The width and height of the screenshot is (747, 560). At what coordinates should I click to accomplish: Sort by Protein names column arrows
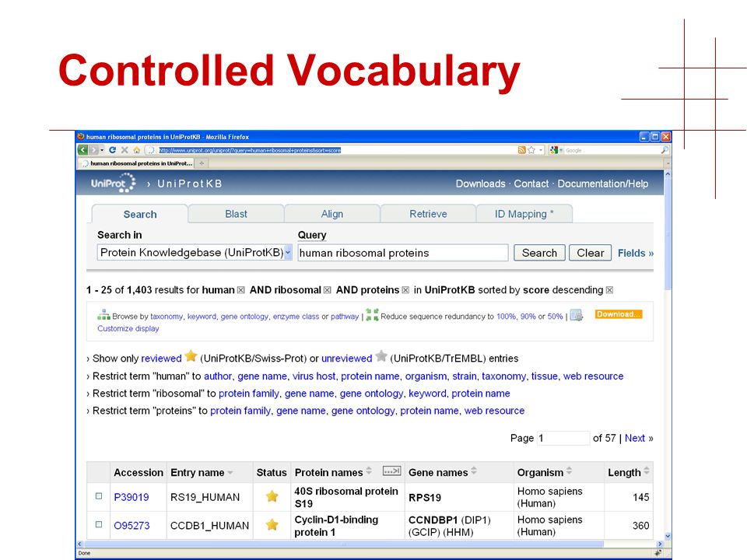pyautogui.click(x=369, y=471)
